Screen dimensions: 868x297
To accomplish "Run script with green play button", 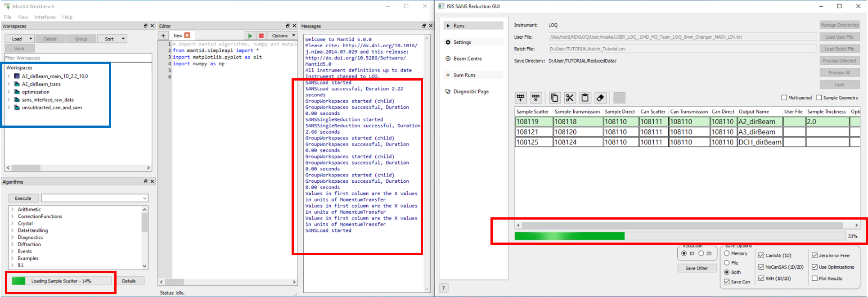I will (250, 36).
